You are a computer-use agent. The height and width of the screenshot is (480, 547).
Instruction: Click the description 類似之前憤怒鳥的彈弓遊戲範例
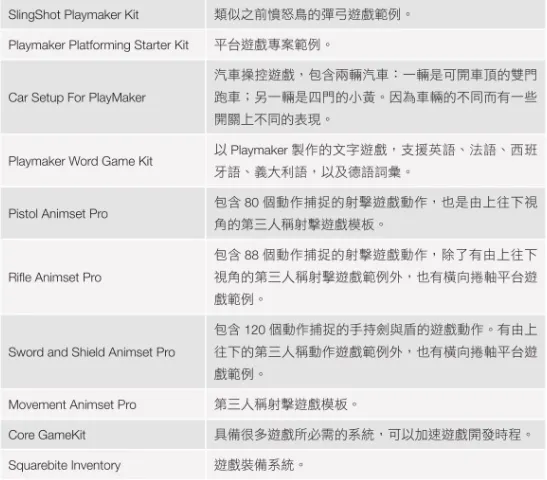point(313,14)
